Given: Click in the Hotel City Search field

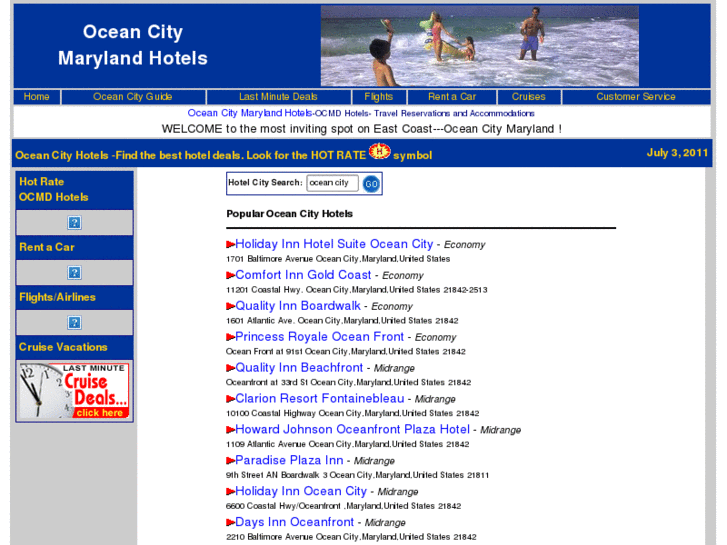Looking at the screenshot, I should (332, 183).
